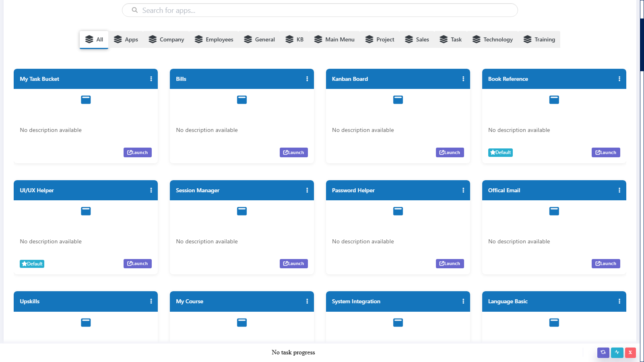Image resolution: width=644 pixels, height=362 pixels.
Task: Open My Task Bucket options menu
Action: (x=151, y=79)
